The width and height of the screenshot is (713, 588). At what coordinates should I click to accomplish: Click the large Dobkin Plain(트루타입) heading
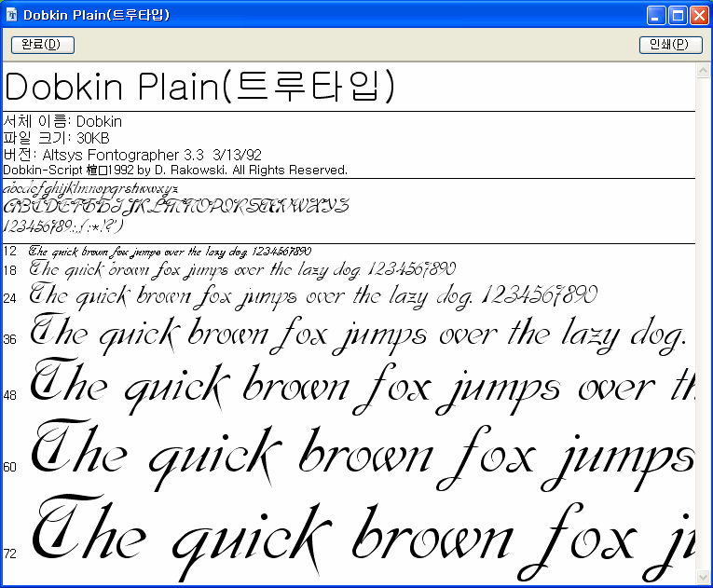(x=199, y=86)
